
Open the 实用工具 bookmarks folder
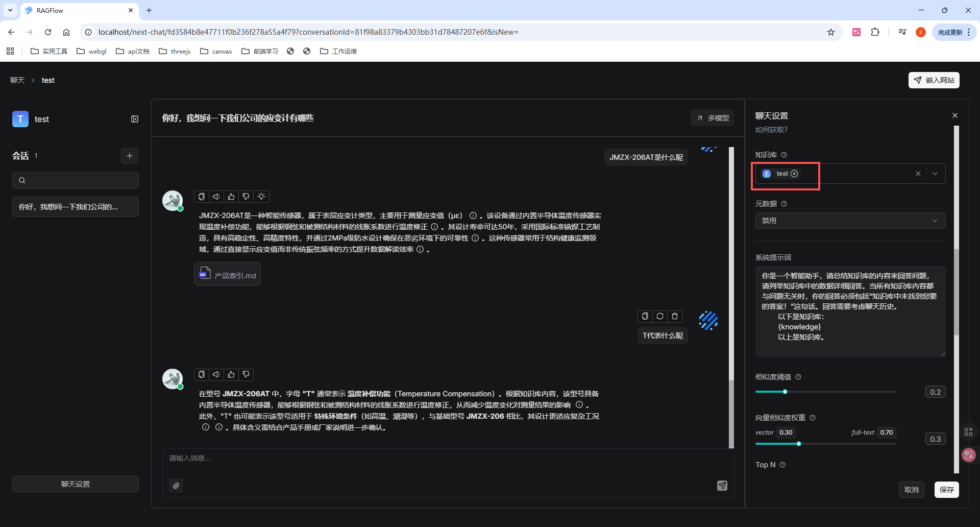[50, 51]
